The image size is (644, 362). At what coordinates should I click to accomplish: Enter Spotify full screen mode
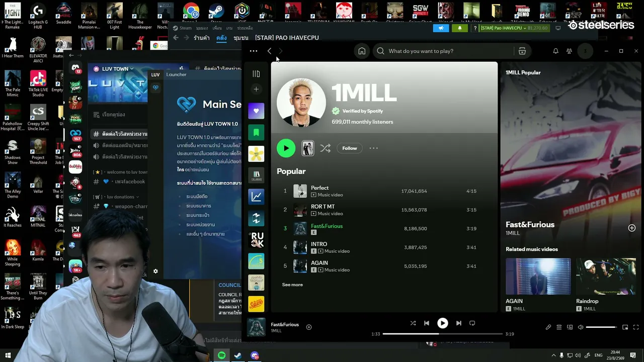636,327
